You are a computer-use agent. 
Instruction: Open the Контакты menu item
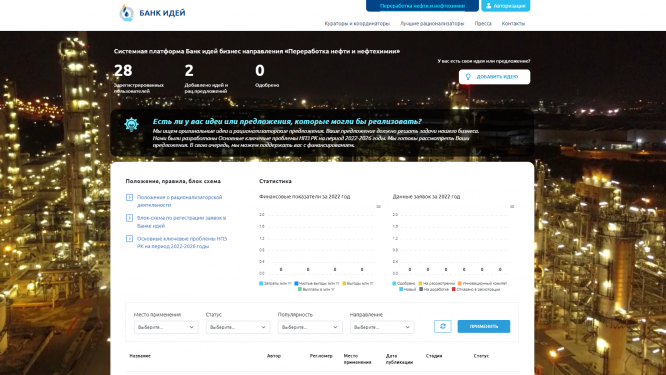pyautogui.click(x=513, y=24)
